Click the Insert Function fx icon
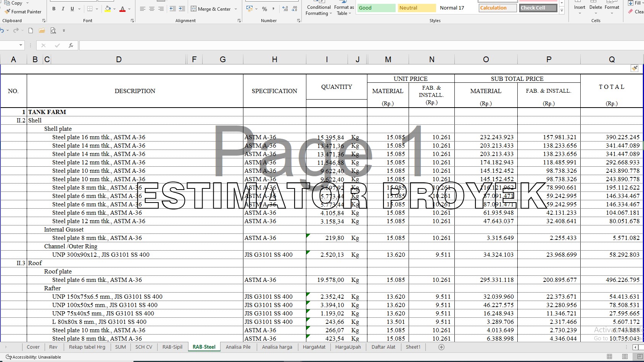644x362 pixels. click(x=71, y=45)
